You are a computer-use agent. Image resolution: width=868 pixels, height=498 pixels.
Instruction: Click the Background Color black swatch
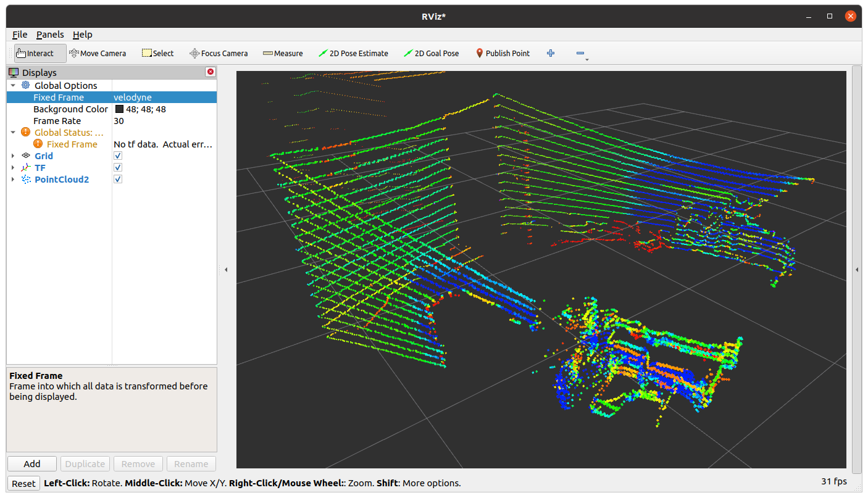point(120,109)
